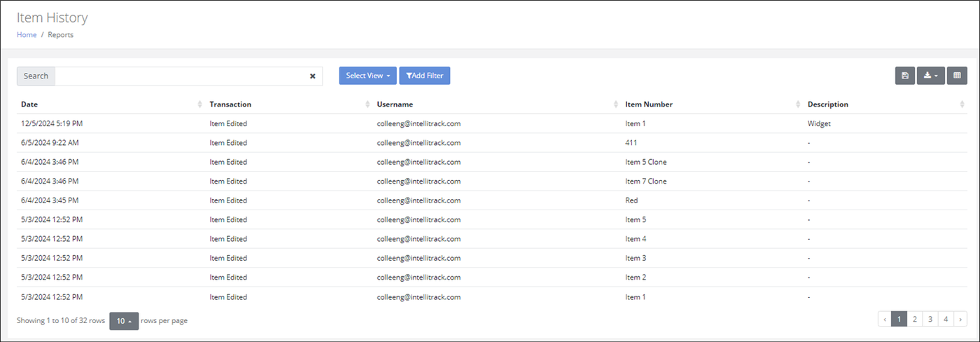Click the Item 3 cell

tap(636, 259)
